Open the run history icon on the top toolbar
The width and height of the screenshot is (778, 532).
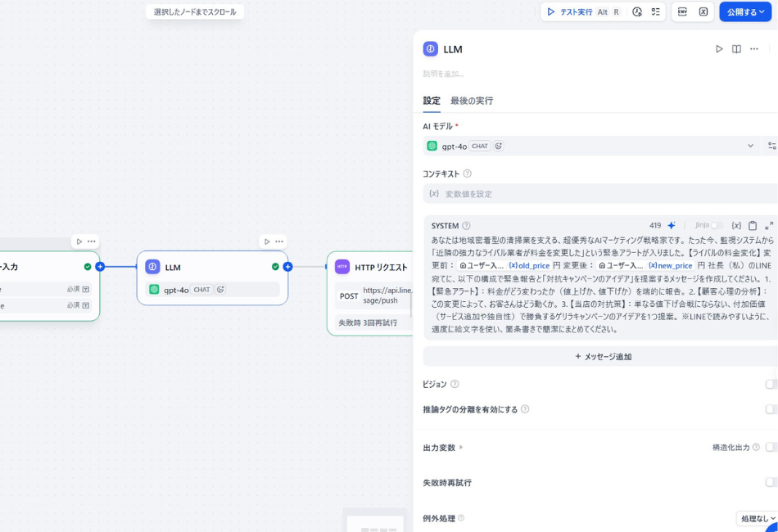638,11
